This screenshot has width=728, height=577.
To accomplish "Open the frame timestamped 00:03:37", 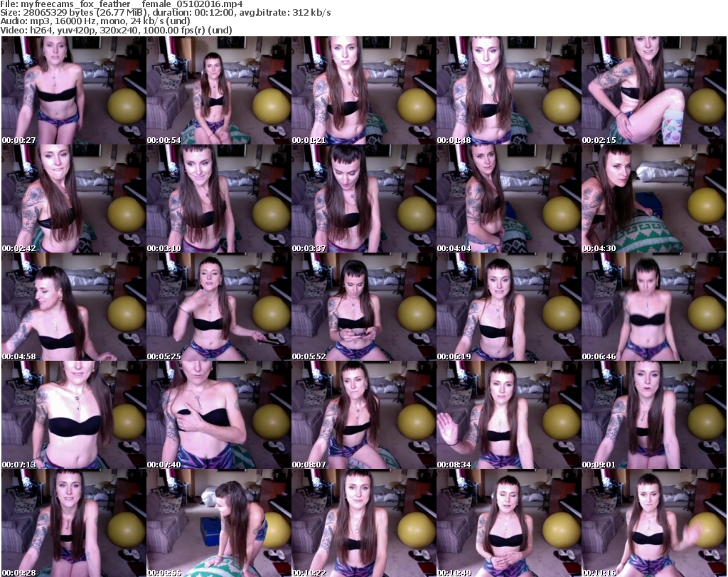I will click(363, 198).
